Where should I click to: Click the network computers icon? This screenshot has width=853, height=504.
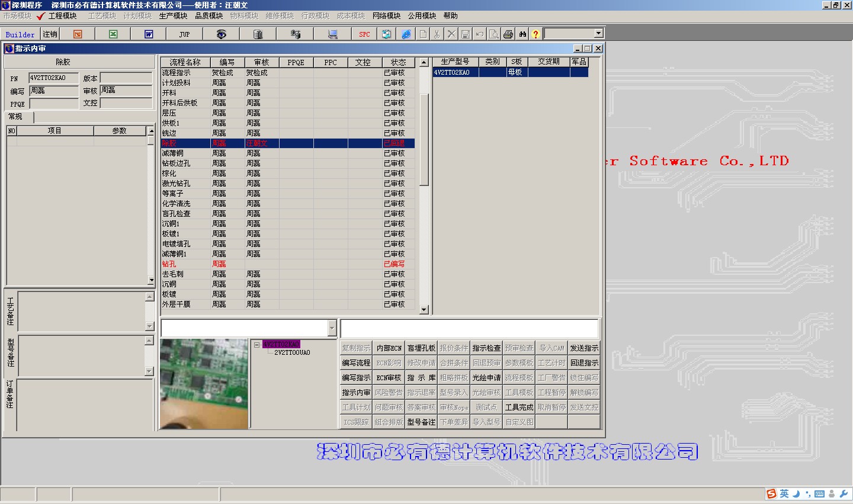click(295, 34)
